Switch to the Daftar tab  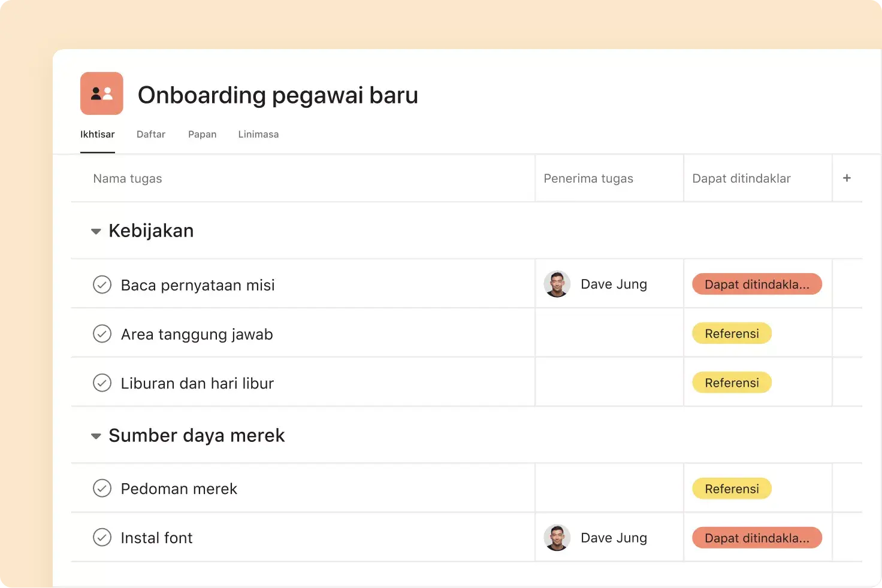pyautogui.click(x=150, y=134)
